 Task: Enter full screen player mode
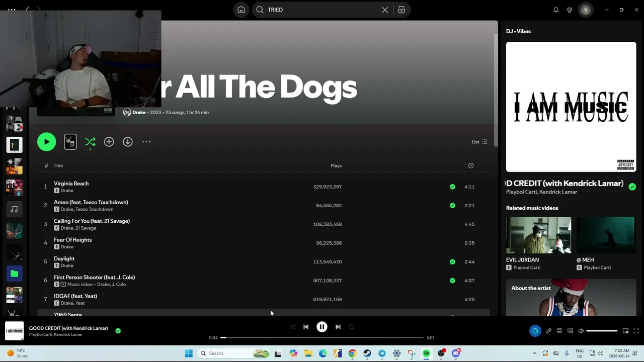coord(636,331)
